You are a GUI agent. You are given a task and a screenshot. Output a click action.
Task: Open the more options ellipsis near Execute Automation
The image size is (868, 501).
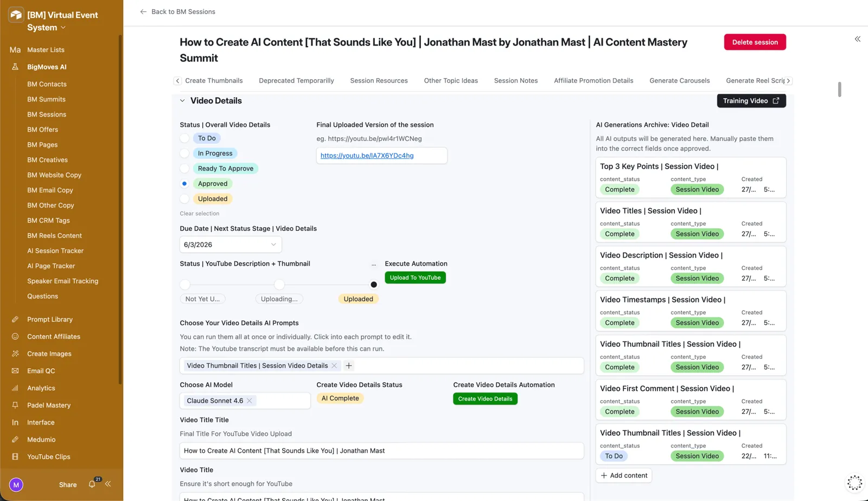(374, 264)
